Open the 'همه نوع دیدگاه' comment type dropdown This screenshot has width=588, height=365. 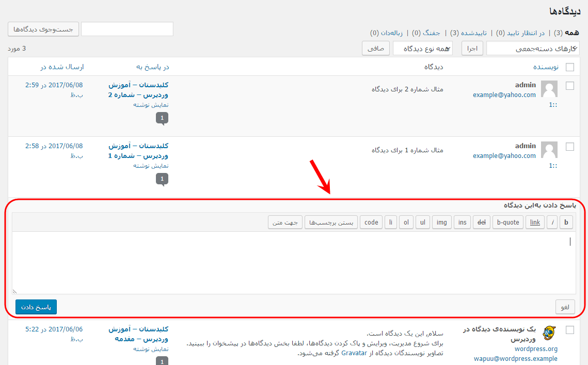(423, 49)
